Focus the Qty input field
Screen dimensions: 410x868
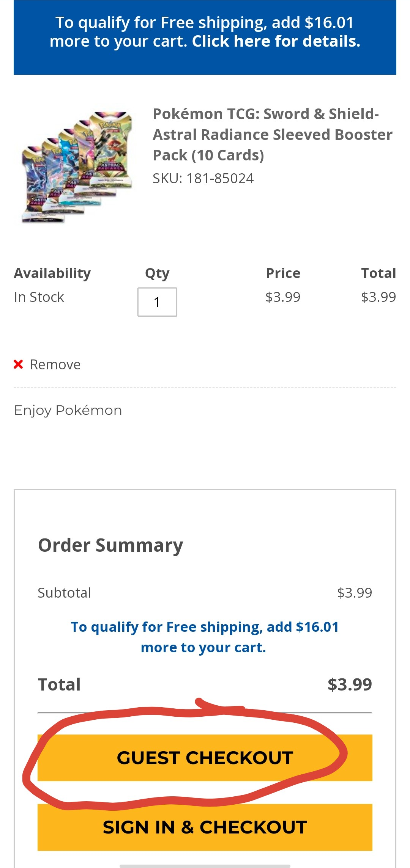point(157,302)
